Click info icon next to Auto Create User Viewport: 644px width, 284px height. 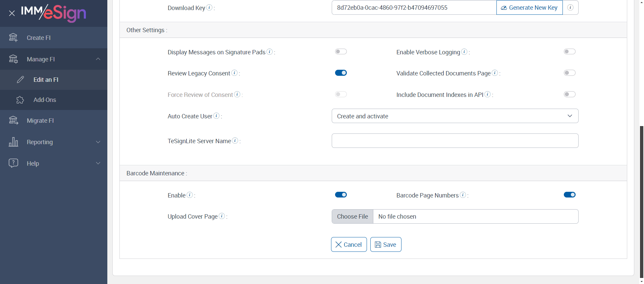[217, 116]
